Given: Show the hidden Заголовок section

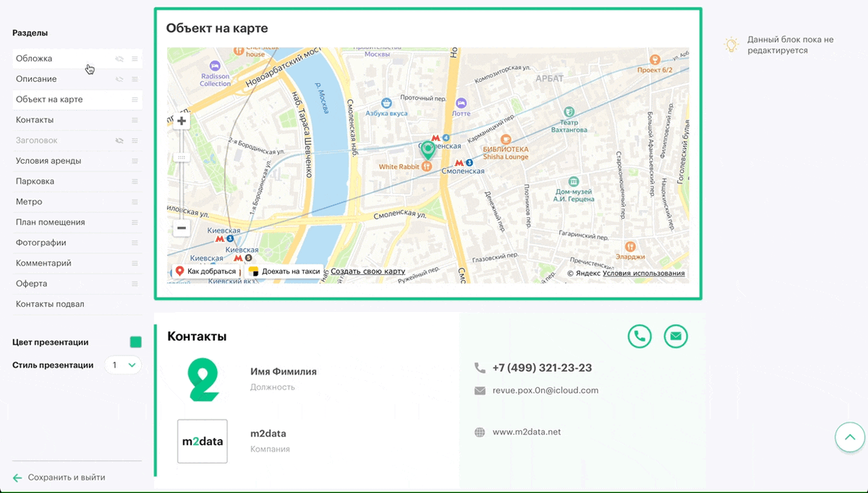Looking at the screenshot, I should pos(119,140).
